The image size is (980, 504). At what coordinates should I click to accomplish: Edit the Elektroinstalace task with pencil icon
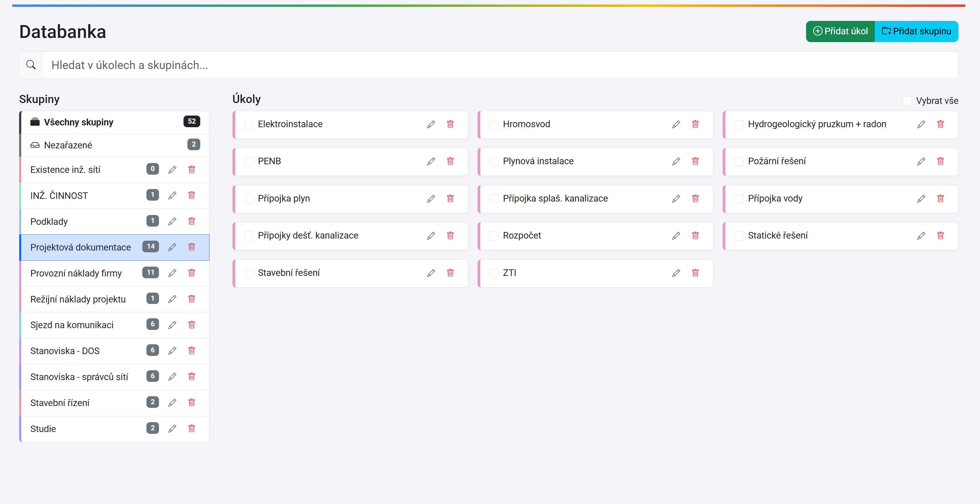tap(431, 124)
